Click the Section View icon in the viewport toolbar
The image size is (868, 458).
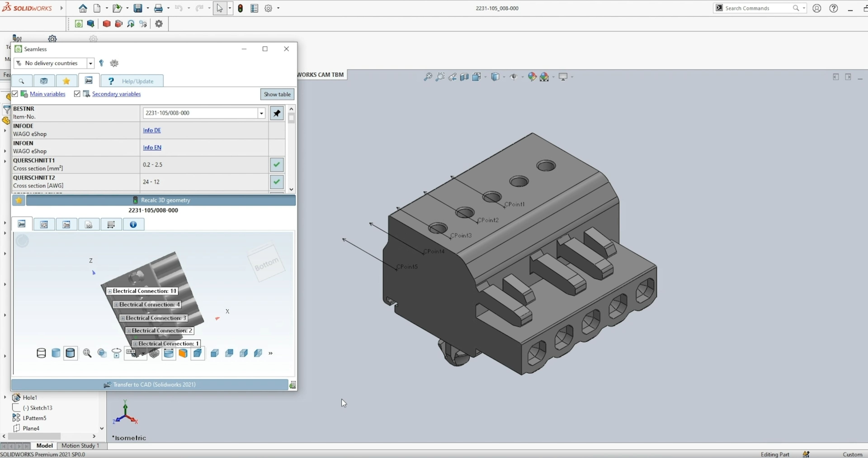(x=464, y=77)
